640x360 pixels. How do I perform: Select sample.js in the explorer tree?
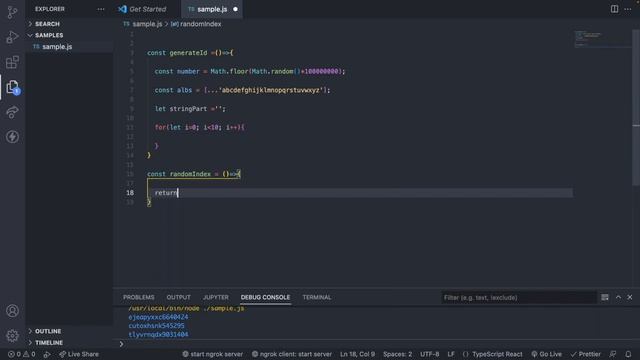tap(57, 47)
